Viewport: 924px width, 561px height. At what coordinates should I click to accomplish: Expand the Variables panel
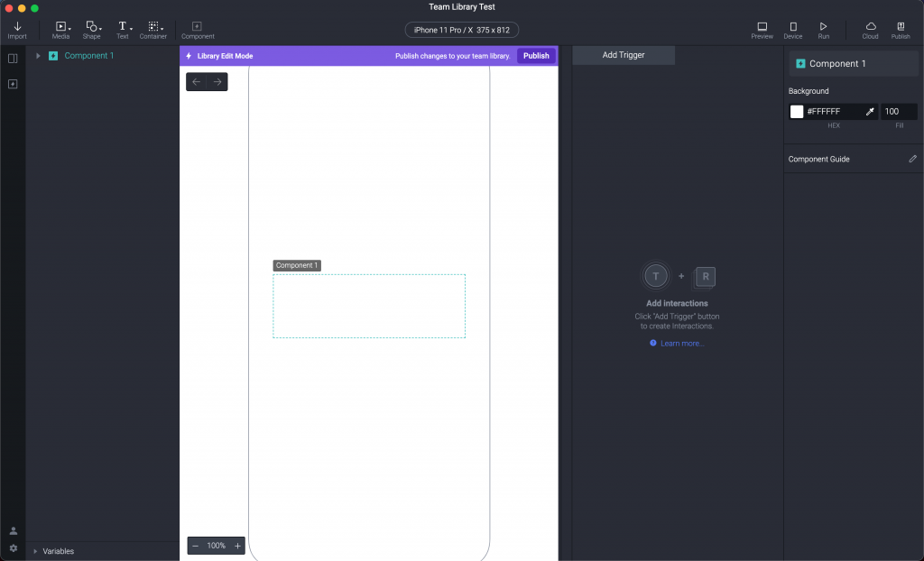tap(35, 552)
